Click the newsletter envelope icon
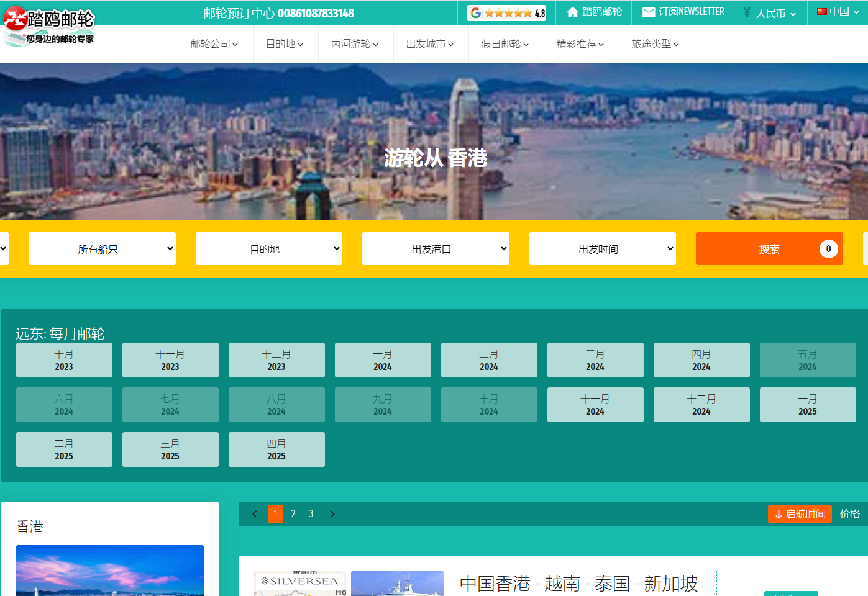Screen dimensions: 868x596 [648, 12]
